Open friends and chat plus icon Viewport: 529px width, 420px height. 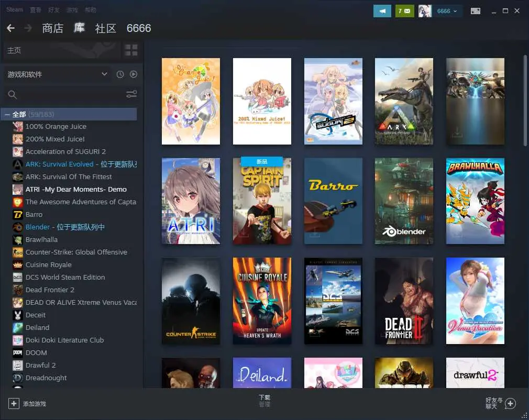click(510, 403)
